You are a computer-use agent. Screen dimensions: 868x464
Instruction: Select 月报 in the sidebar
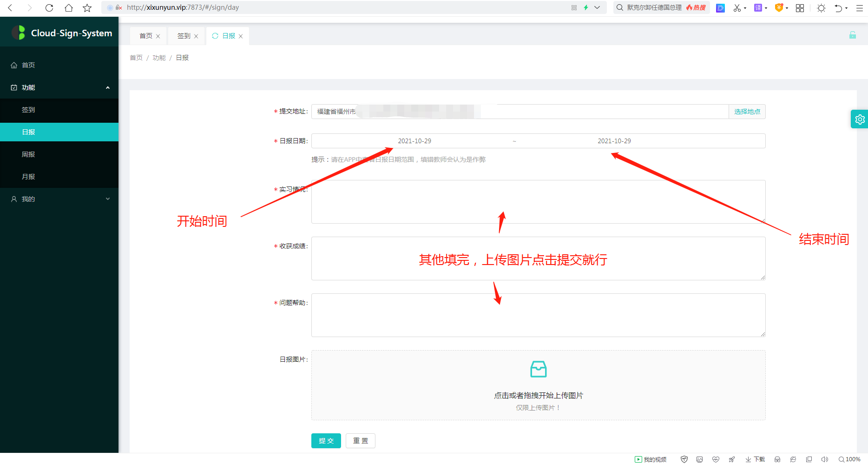pyautogui.click(x=59, y=177)
